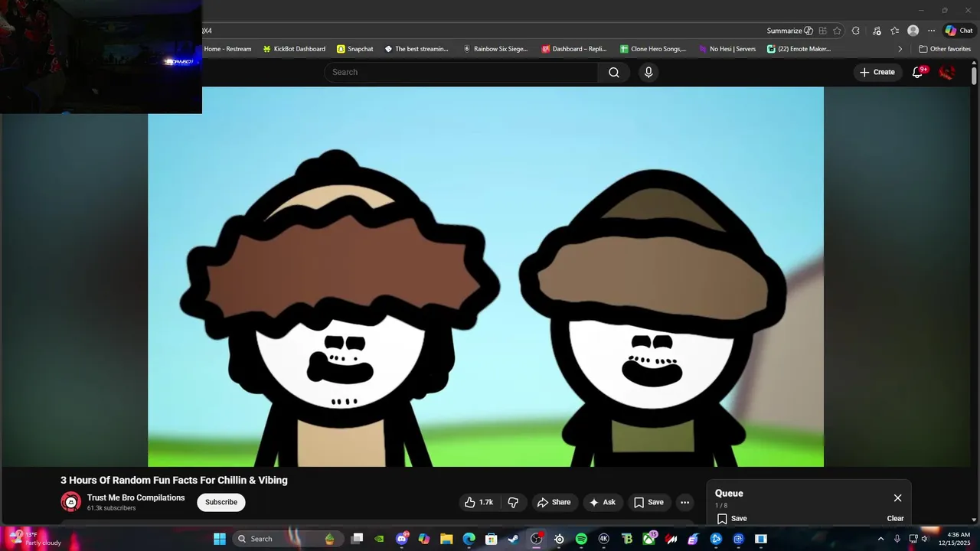Open Microsoft Edge on taskbar

pos(469,539)
